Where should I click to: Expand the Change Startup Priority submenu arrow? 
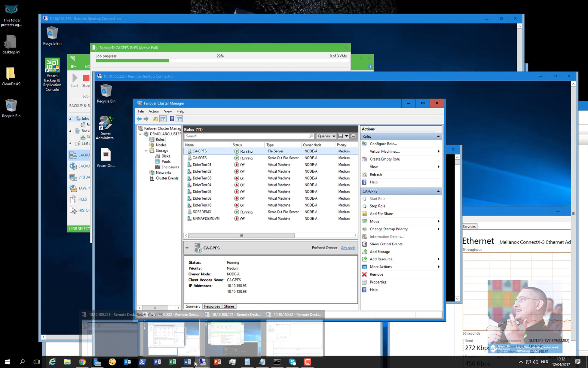438,229
